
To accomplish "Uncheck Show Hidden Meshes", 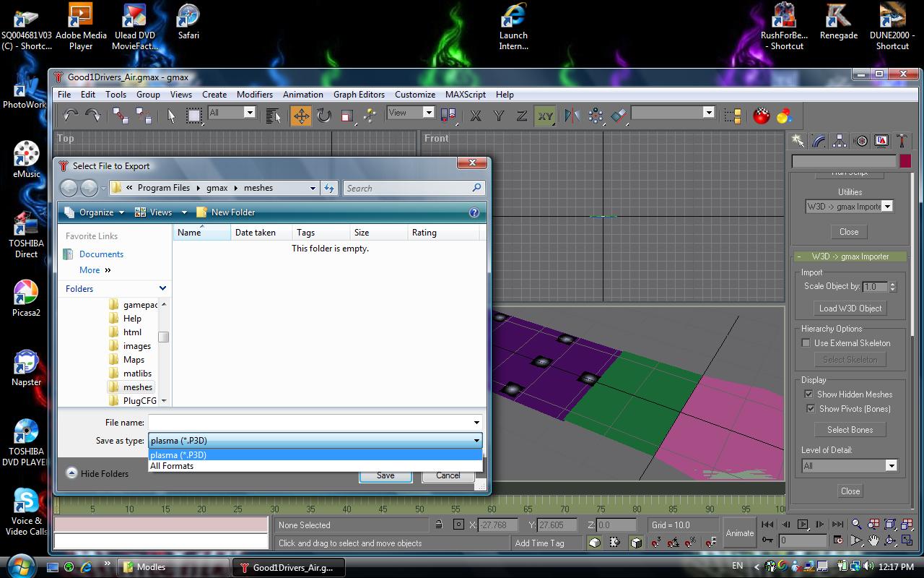I will [x=809, y=394].
